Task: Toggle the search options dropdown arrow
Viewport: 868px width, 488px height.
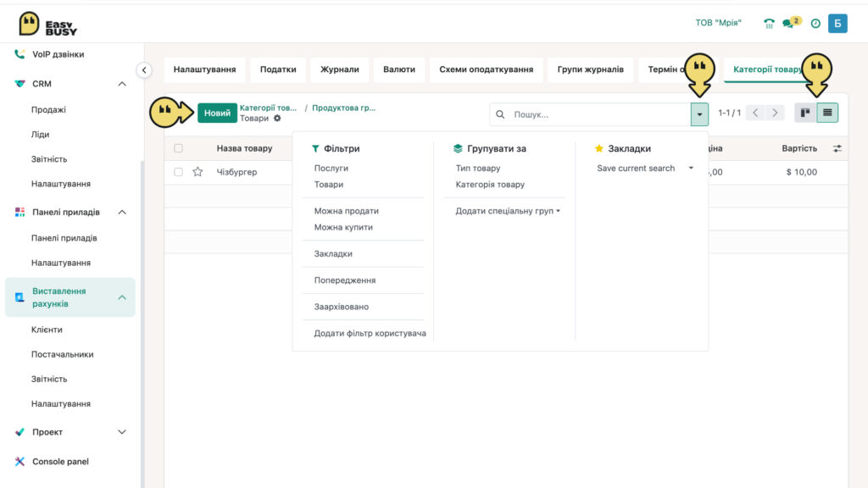Action: (x=699, y=114)
